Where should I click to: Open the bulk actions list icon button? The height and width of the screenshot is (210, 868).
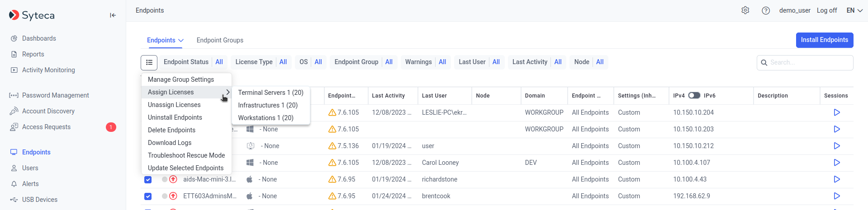coord(149,62)
